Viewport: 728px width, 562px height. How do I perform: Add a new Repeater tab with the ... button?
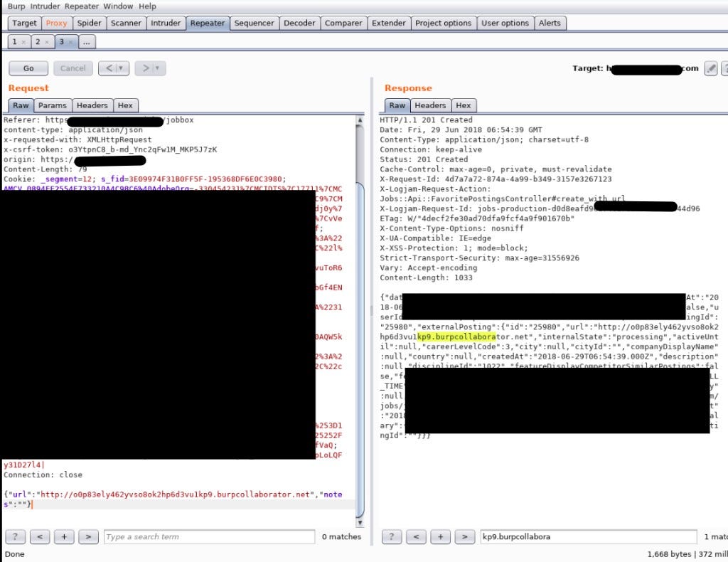pyautogui.click(x=87, y=42)
